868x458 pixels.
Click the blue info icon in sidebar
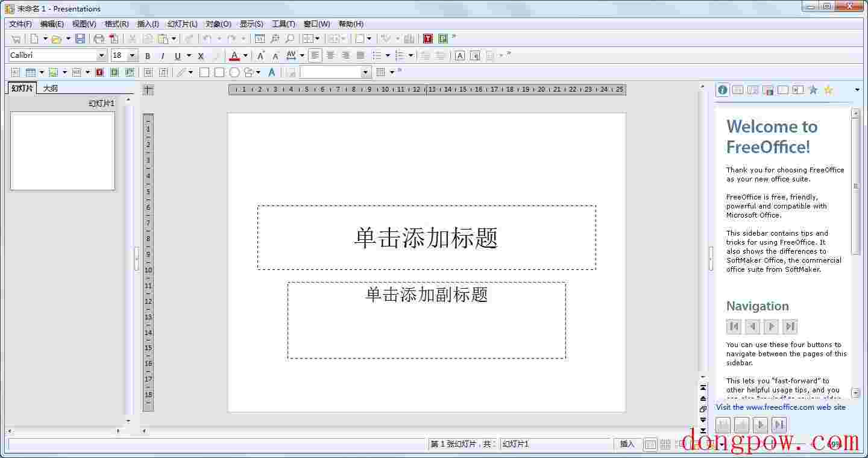pos(722,90)
